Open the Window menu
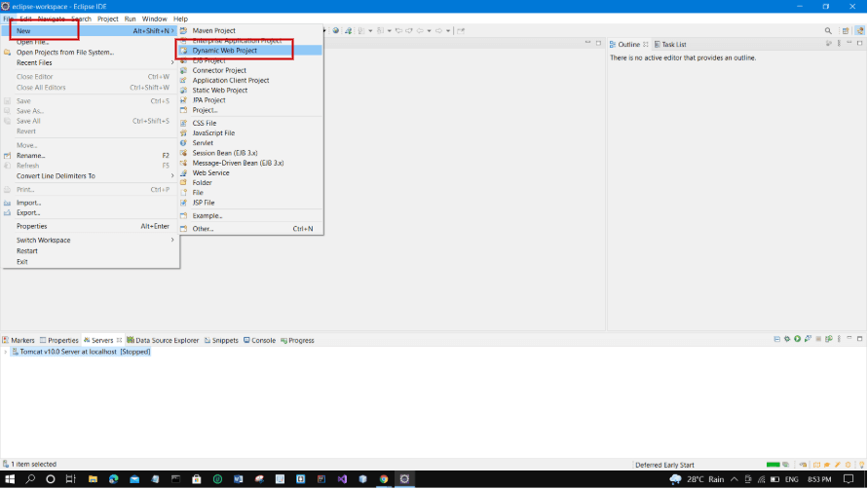868x489 pixels. 155,19
